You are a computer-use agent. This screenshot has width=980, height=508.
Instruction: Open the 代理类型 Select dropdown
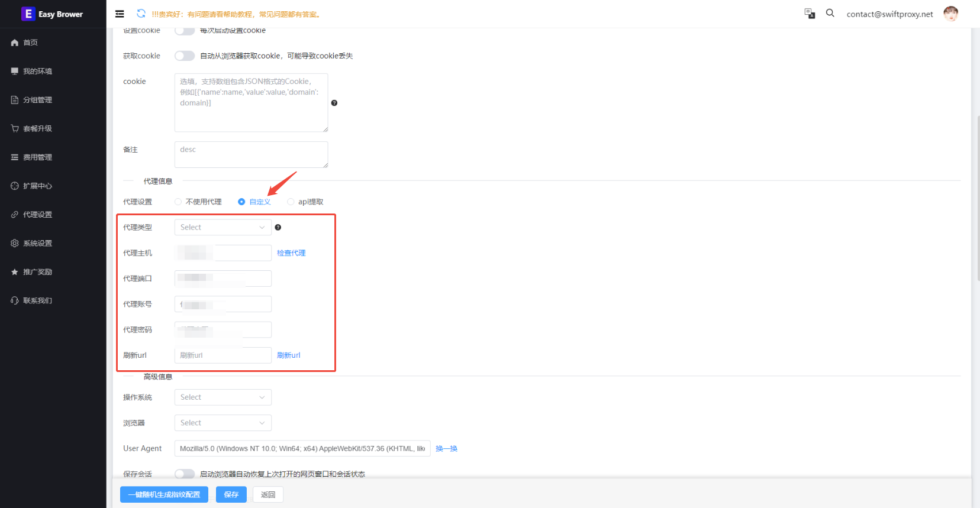(223, 228)
